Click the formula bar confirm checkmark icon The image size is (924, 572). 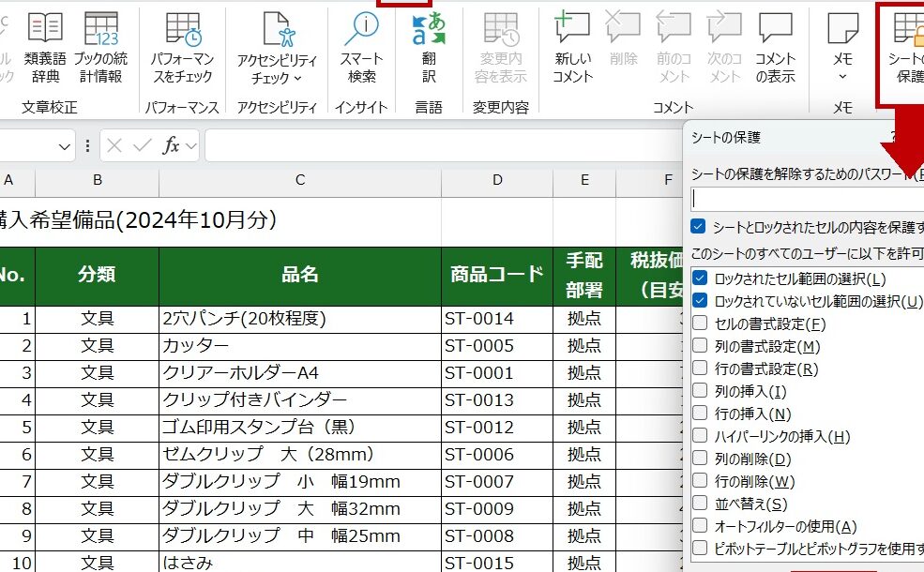click(x=142, y=145)
